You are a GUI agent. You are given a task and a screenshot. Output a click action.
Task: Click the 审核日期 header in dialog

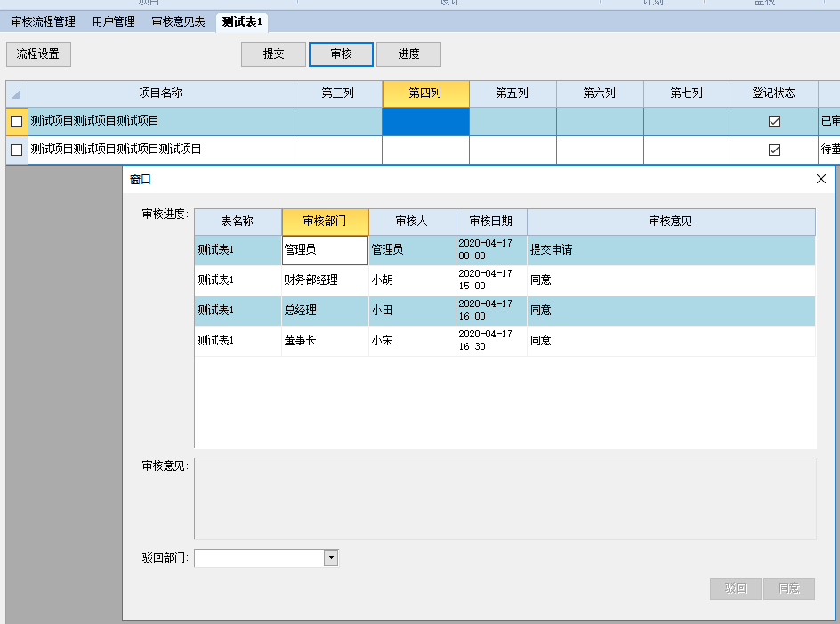[491, 222]
